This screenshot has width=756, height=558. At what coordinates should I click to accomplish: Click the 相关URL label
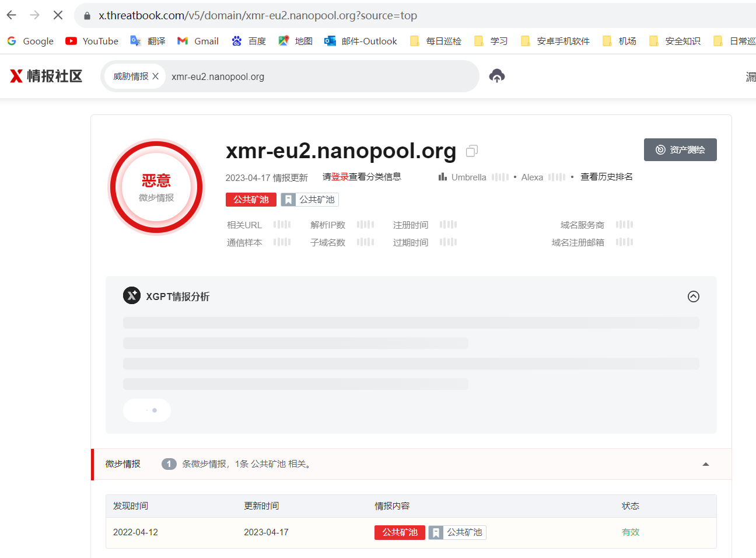[x=244, y=225]
